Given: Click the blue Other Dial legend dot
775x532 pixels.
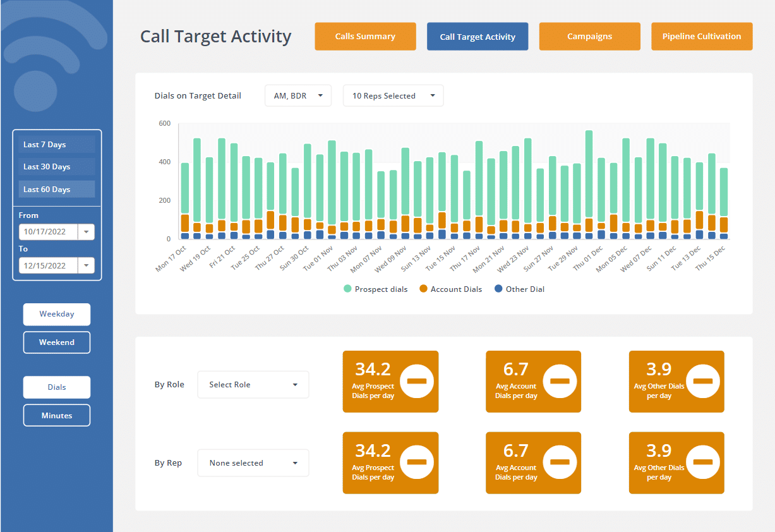Looking at the screenshot, I should [x=500, y=289].
